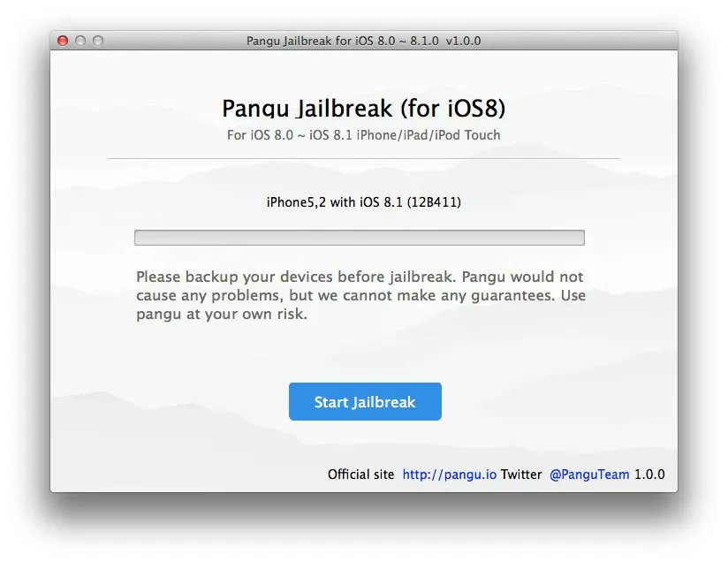The width and height of the screenshot is (728, 562).
Task: Click the gray minimize window button
Action: [x=80, y=41]
